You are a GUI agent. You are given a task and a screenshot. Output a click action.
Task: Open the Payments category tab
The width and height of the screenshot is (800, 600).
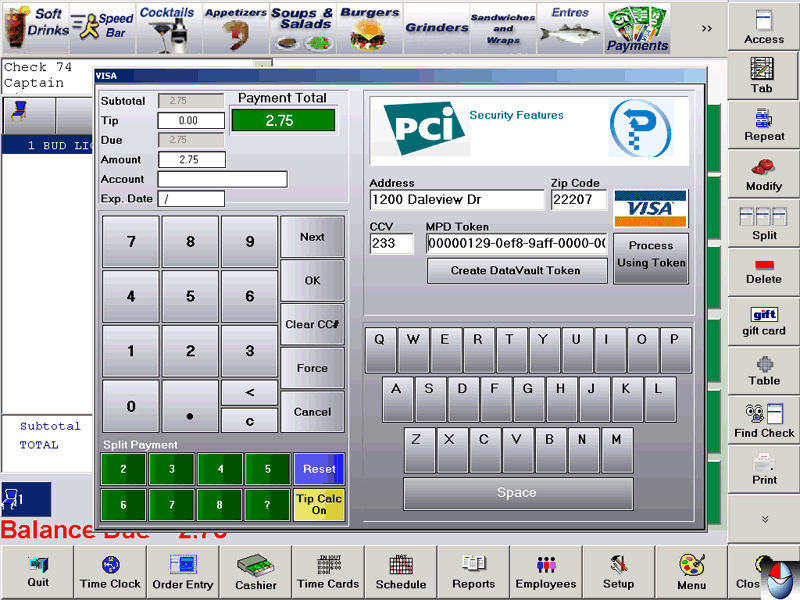(637, 28)
